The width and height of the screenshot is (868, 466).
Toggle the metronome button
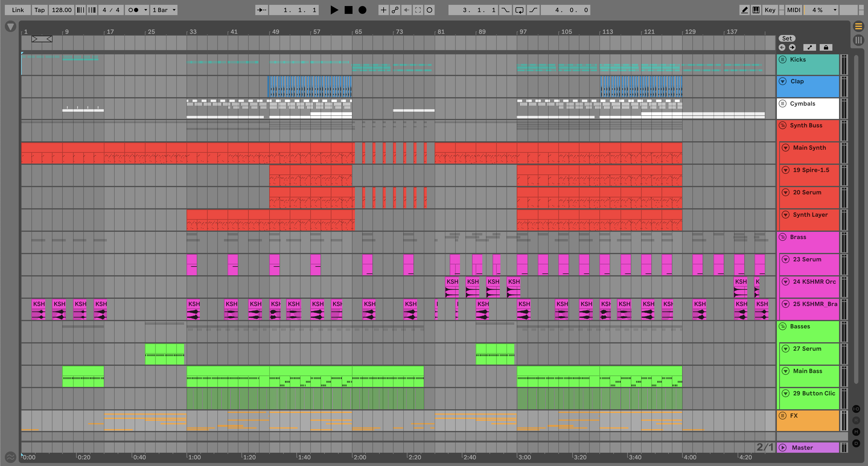(133, 10)
